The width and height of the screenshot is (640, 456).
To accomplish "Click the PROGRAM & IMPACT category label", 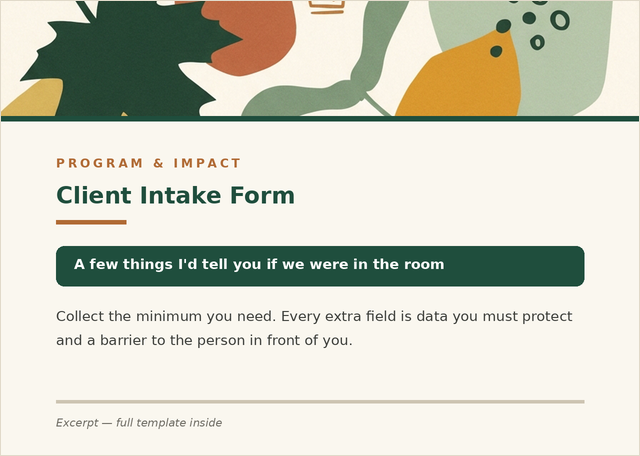I will [x=148, y=163].
